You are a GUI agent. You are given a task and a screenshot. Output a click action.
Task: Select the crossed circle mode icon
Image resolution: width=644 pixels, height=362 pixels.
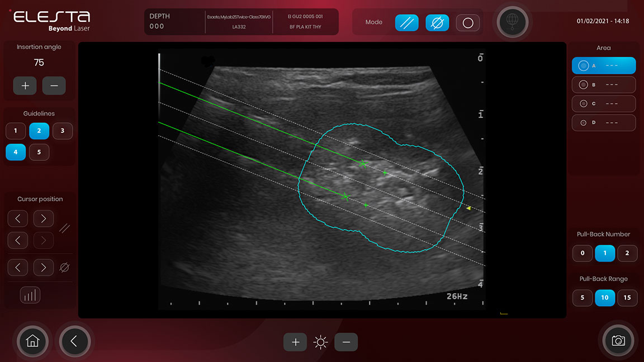pos(437,23)
